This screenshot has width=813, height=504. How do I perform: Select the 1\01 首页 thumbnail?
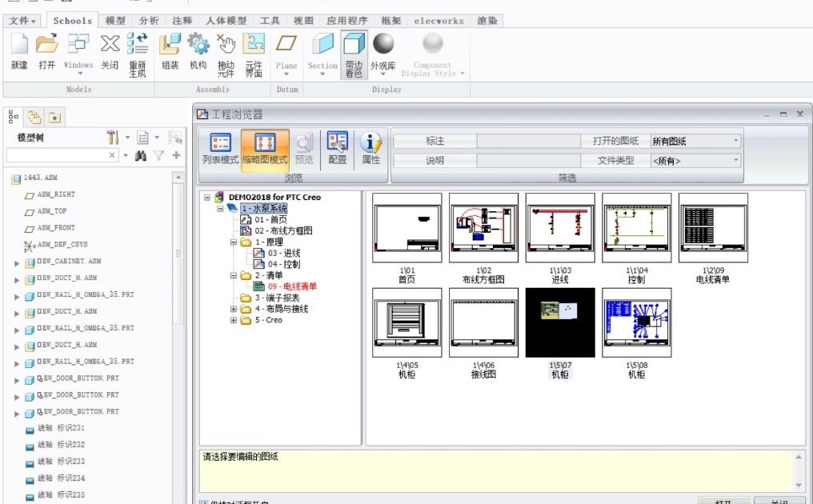407,228
